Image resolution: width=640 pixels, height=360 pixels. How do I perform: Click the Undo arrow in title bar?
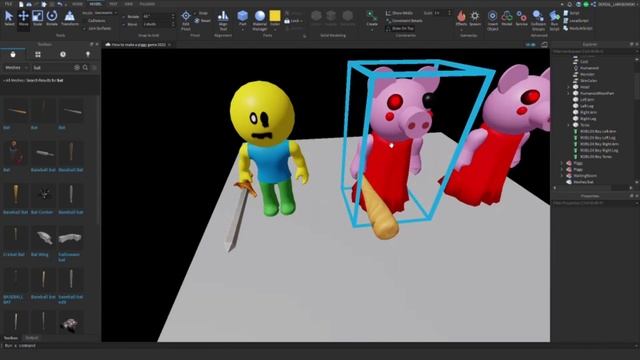click(x=60, y=4)
